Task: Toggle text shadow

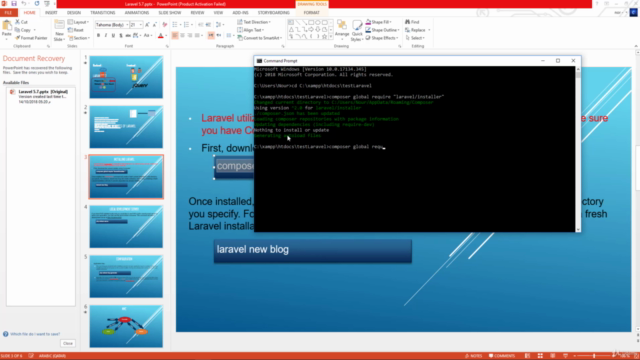Action: click(x=120, y=36)
